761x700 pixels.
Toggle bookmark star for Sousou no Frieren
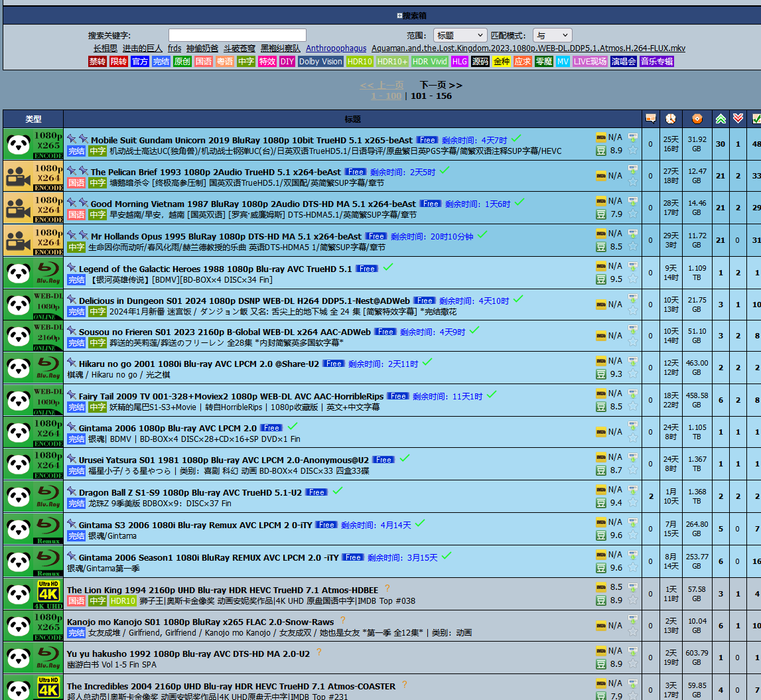[633, 342]
